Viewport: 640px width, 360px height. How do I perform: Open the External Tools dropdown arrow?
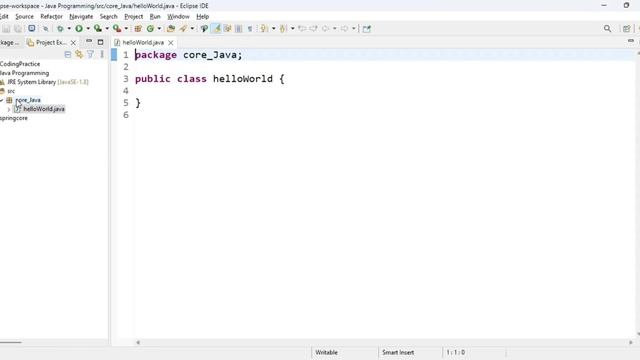click(x=126, y=29)
